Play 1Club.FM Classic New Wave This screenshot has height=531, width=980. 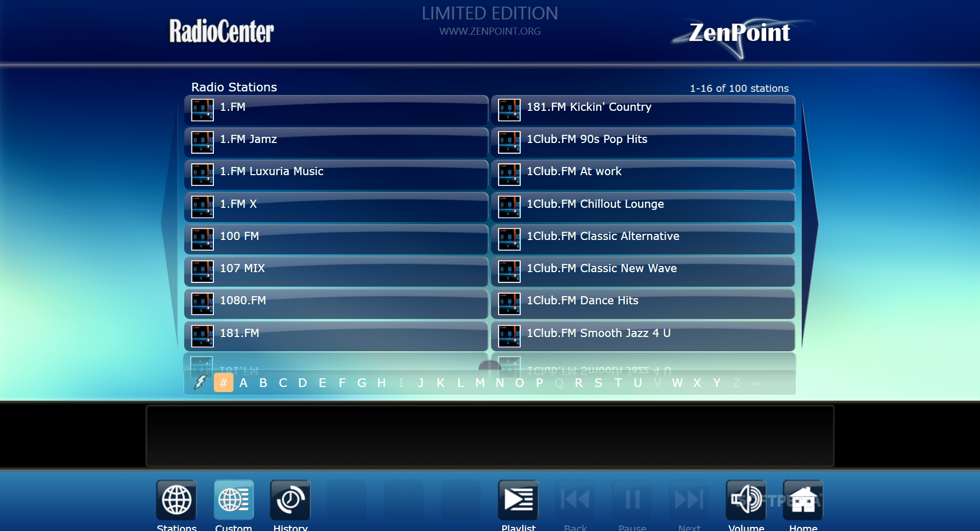pyautogui.click(x=643, y=271)
